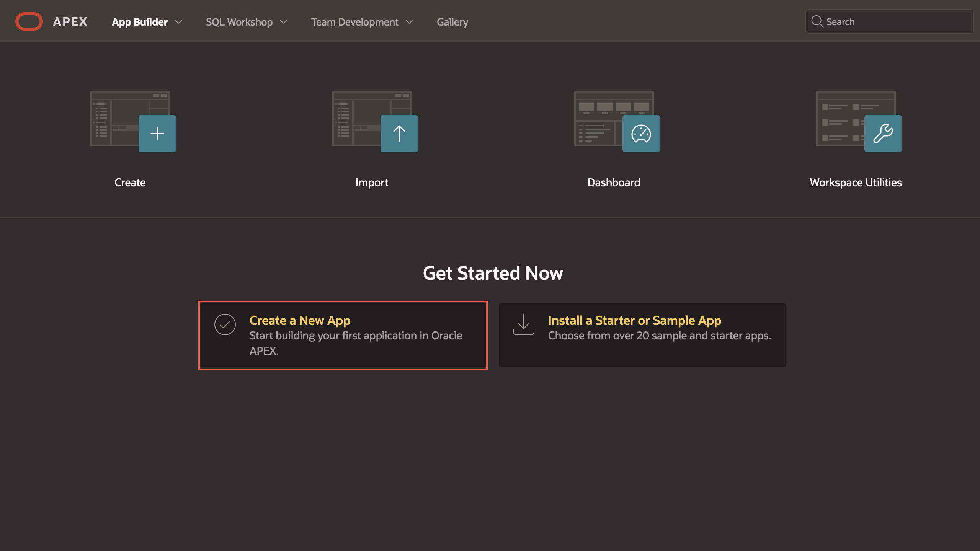Expand the App Builder dropdown chevron
Screen dimensions: 980x551
(x=178, y=22)
